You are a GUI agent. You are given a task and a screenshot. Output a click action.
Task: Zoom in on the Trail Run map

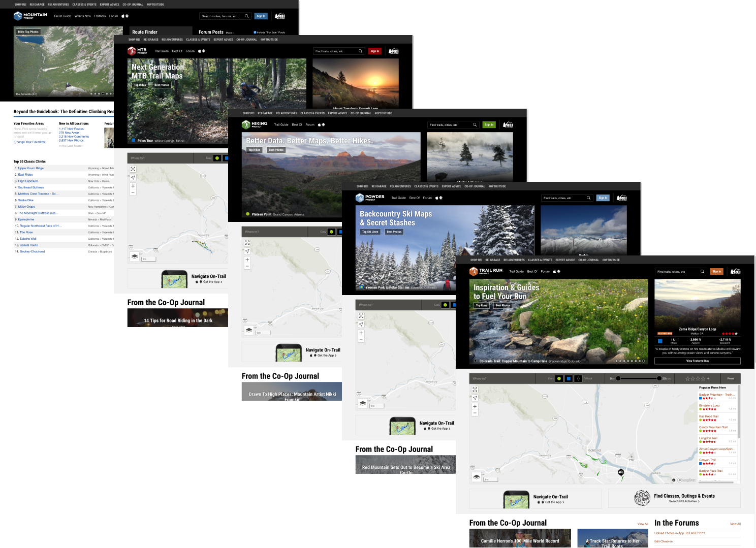click(x=475, y=406)
